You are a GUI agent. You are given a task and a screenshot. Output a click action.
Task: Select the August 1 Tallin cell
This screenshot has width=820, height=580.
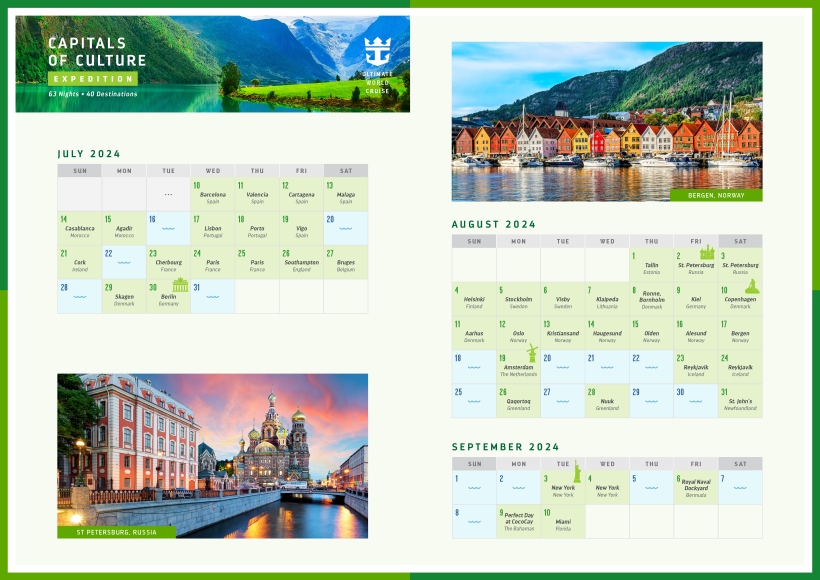point(652,265)
